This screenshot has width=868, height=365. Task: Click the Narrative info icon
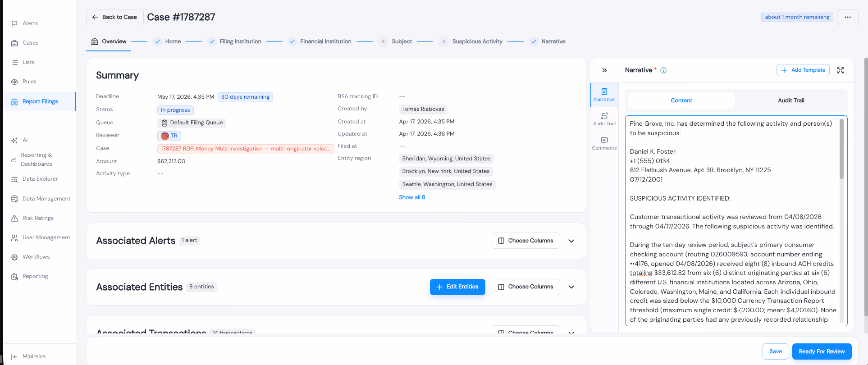[663, 70]
